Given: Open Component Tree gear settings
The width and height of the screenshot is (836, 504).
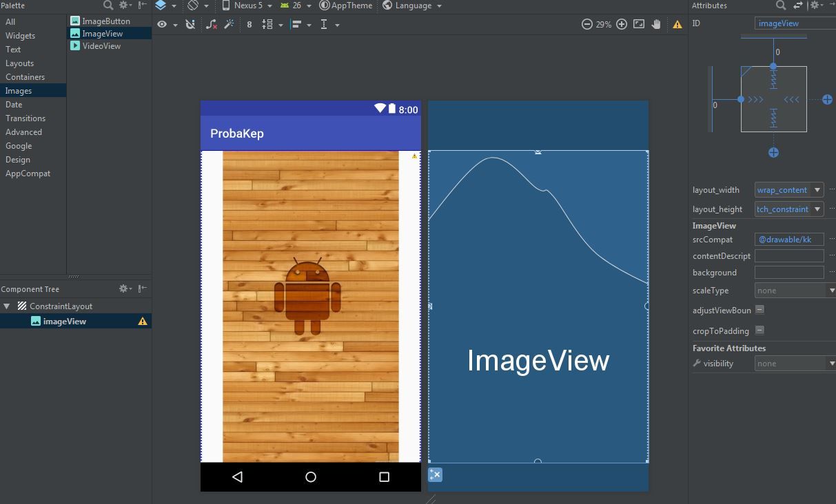Looking at the screenshot, I should (125, 289).
